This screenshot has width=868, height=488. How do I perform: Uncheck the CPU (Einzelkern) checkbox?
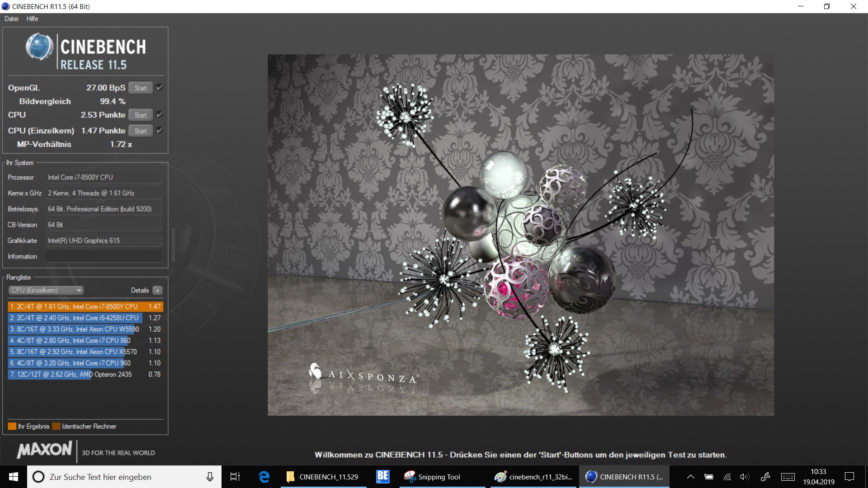159,131
